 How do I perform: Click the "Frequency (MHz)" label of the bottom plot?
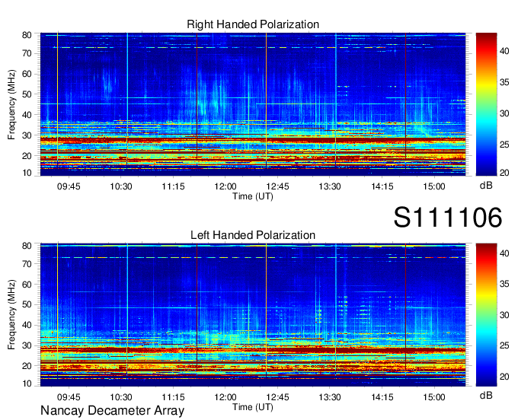[11, 315]
